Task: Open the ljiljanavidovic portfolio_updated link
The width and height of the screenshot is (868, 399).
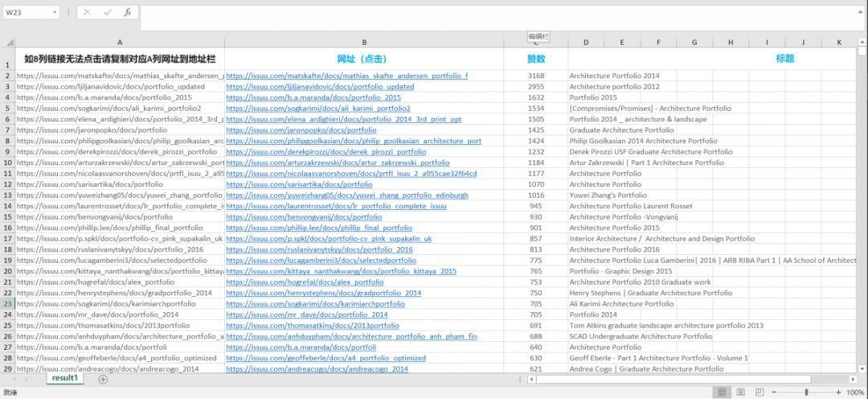Action: click(320, 86)
